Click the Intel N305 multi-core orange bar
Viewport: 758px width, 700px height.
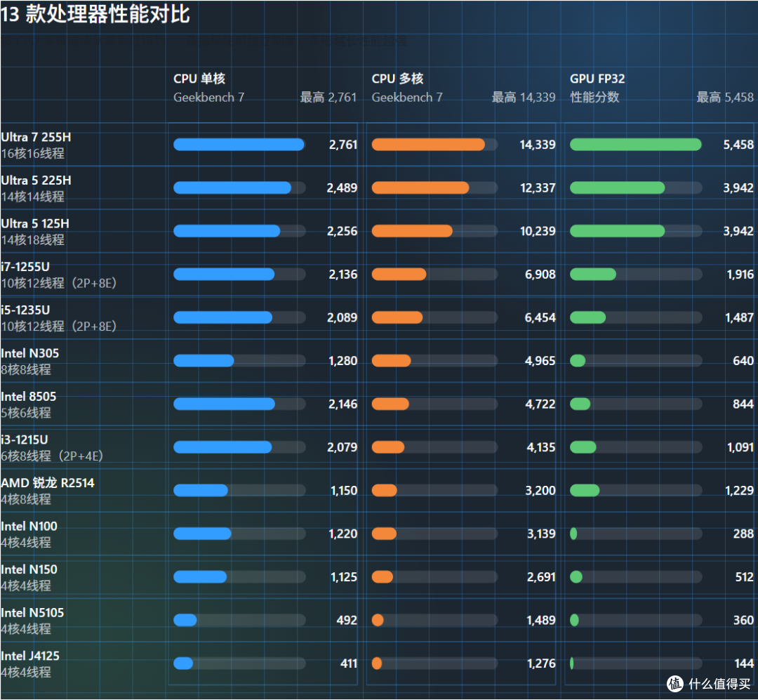pos(392,361)
